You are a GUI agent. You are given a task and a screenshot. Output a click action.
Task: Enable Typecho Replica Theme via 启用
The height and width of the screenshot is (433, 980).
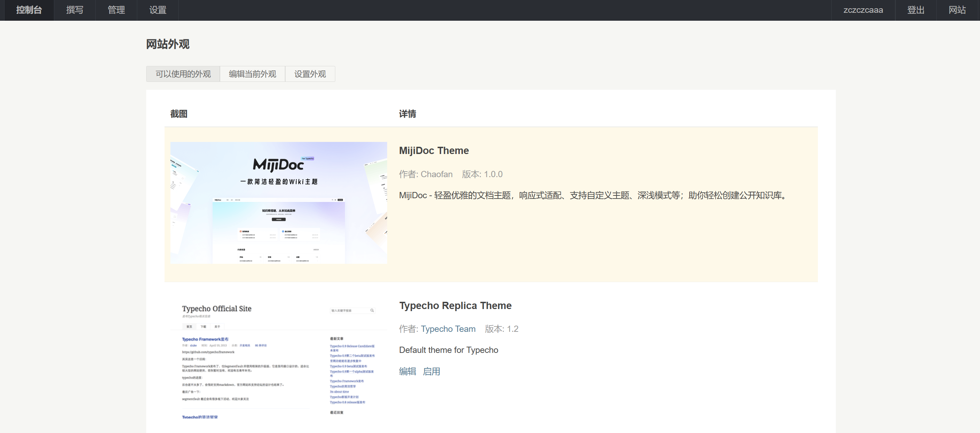(431, 372)
